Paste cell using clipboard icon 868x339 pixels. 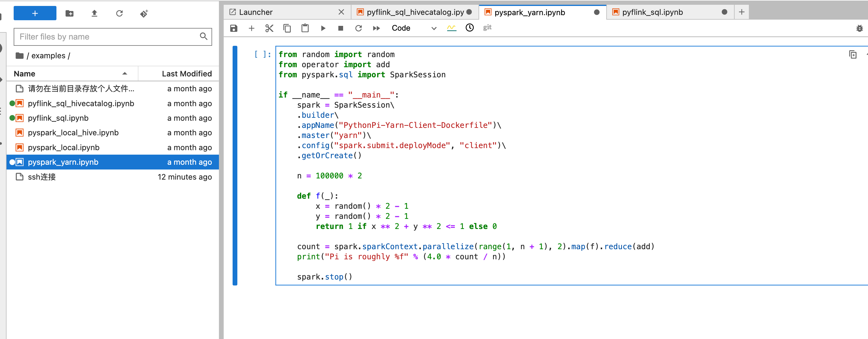[305, 28]
